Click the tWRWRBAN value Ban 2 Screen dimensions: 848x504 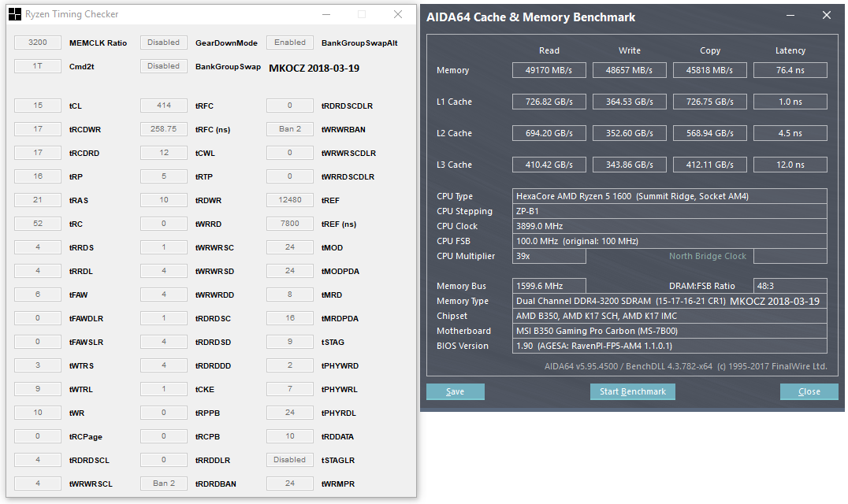click(290, 129)
